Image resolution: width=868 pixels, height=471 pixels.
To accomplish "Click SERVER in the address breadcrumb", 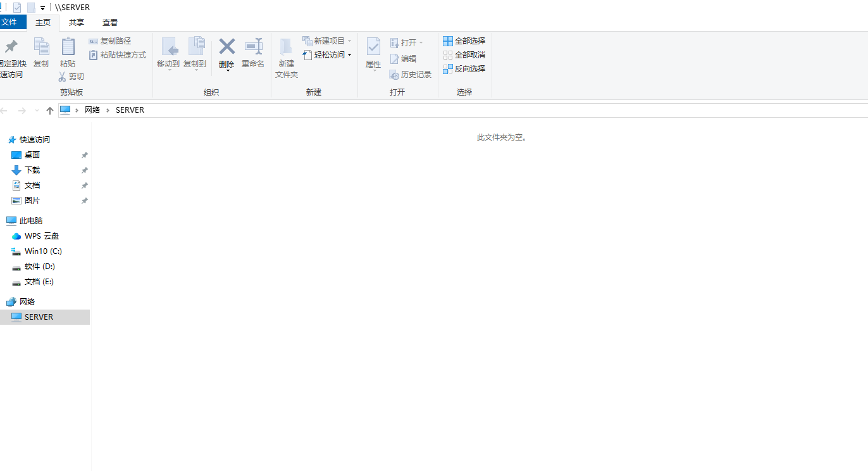I will tap(130, 110).
